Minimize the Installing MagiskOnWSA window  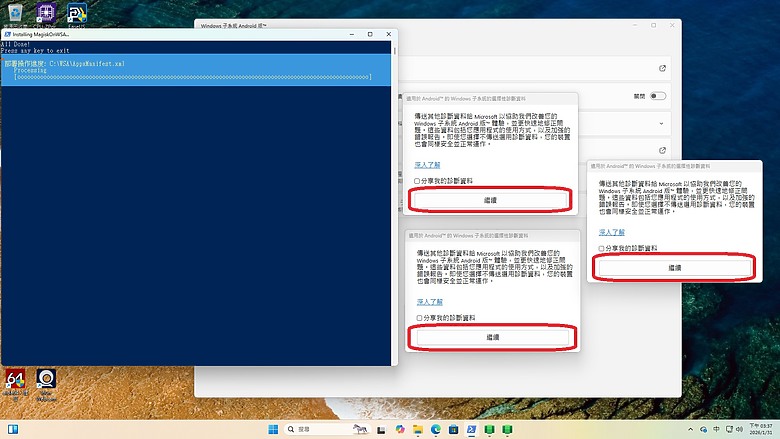click(x=352, y=34)
